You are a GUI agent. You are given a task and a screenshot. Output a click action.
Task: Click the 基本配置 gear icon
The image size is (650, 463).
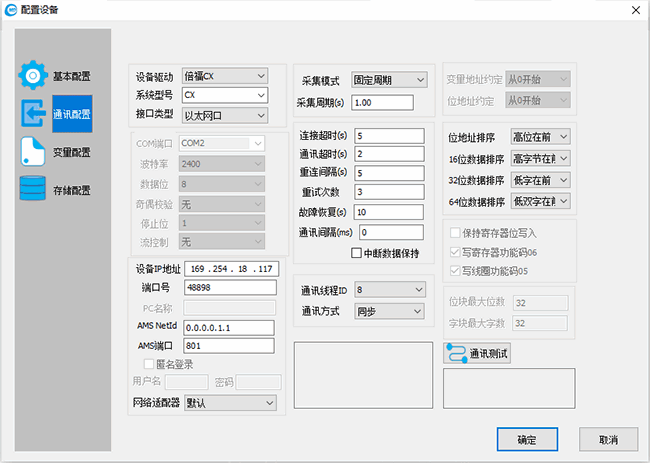click(x=34, y=75)
